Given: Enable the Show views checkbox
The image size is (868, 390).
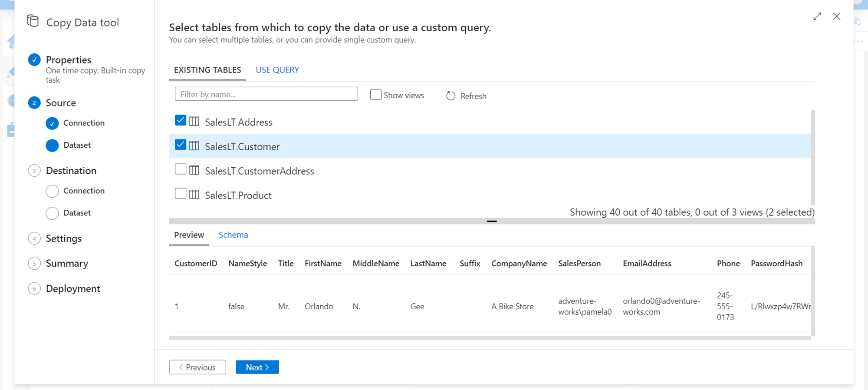Looking at the screenshot, I should click(x=375, y=95).
